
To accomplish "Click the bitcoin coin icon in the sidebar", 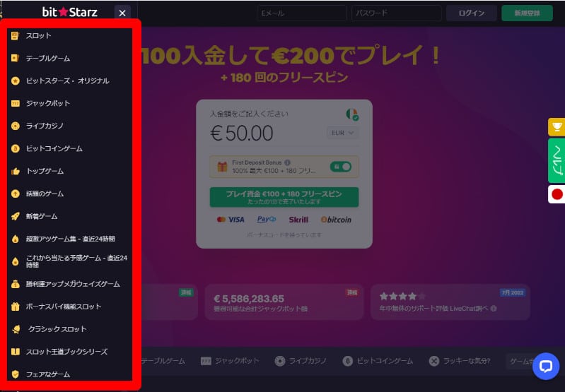I will click(x=15, y=148).
